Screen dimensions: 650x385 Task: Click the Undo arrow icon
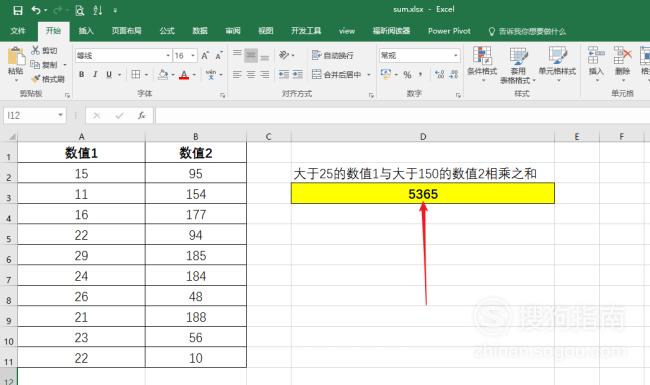tap(36, 10)
